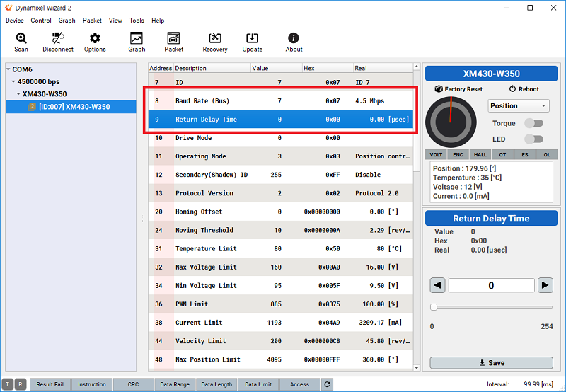Open the Device menu
Viewport: 566px width, 392px height.
click(14, 21)
